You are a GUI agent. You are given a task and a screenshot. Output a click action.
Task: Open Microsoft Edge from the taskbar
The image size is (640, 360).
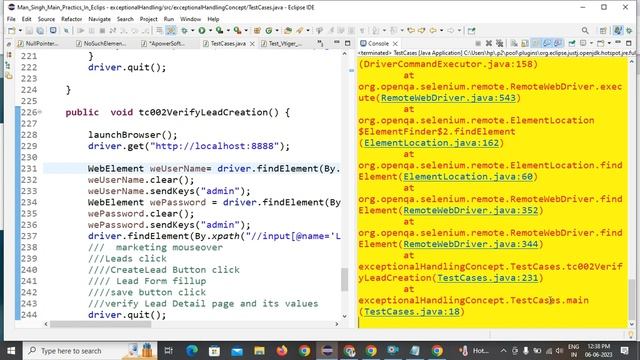(x=192, y=351)
